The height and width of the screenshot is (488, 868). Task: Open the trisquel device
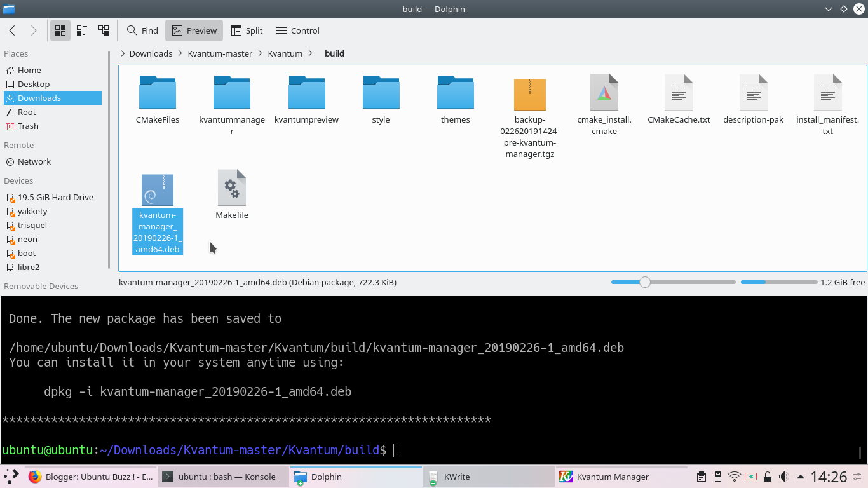(53, 225)
